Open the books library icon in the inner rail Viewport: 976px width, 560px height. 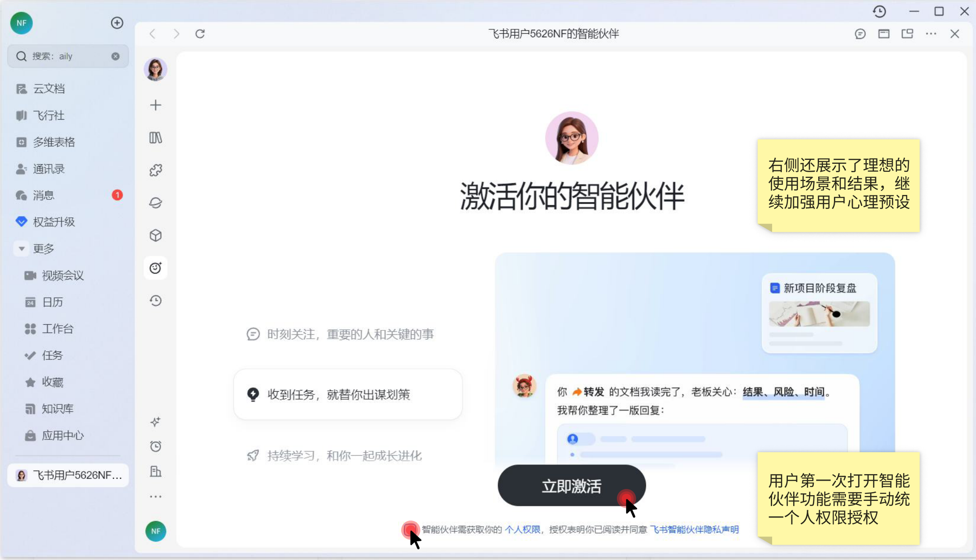pos(155,138)
